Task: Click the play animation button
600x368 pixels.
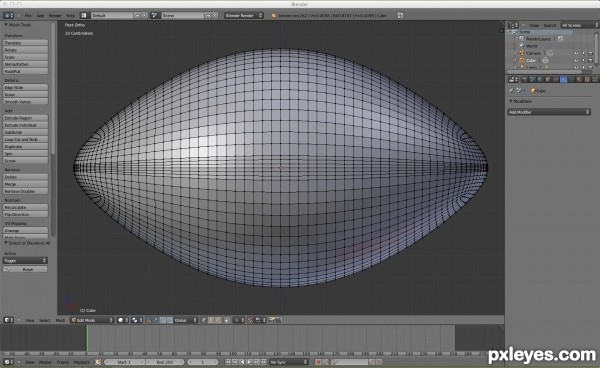Action: click(x=249, y=362)
